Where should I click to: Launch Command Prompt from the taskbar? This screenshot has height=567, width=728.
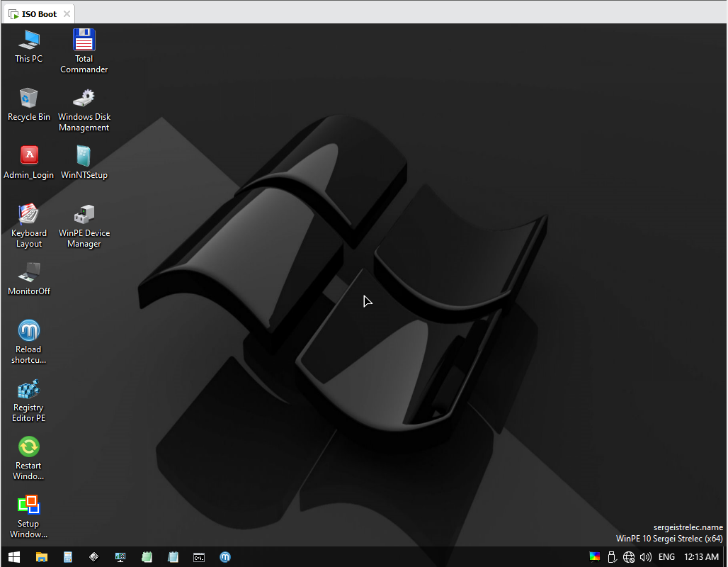click(x=199, y=557)
